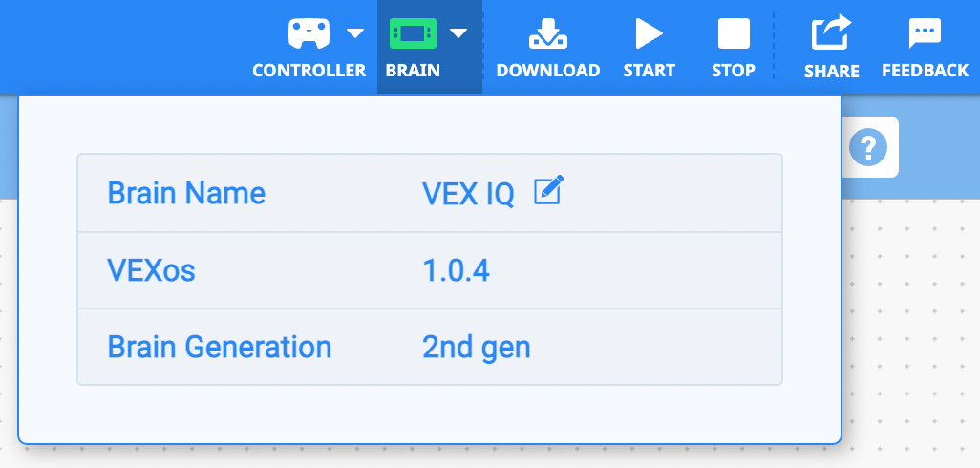Click the START text label

click(x=649, y=71)
